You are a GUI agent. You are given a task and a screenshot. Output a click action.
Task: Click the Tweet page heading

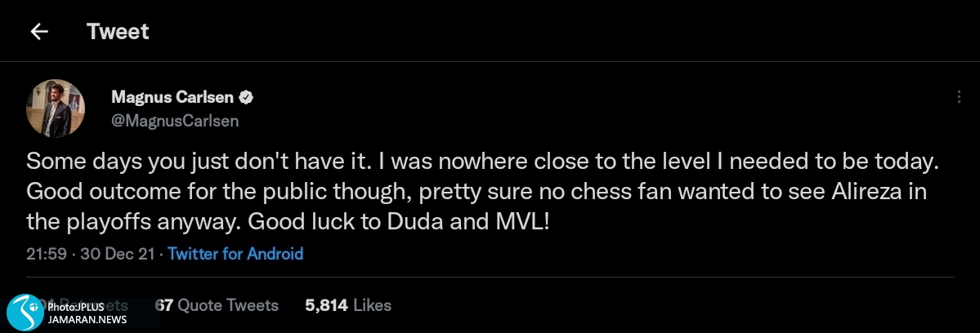point(118,32)
